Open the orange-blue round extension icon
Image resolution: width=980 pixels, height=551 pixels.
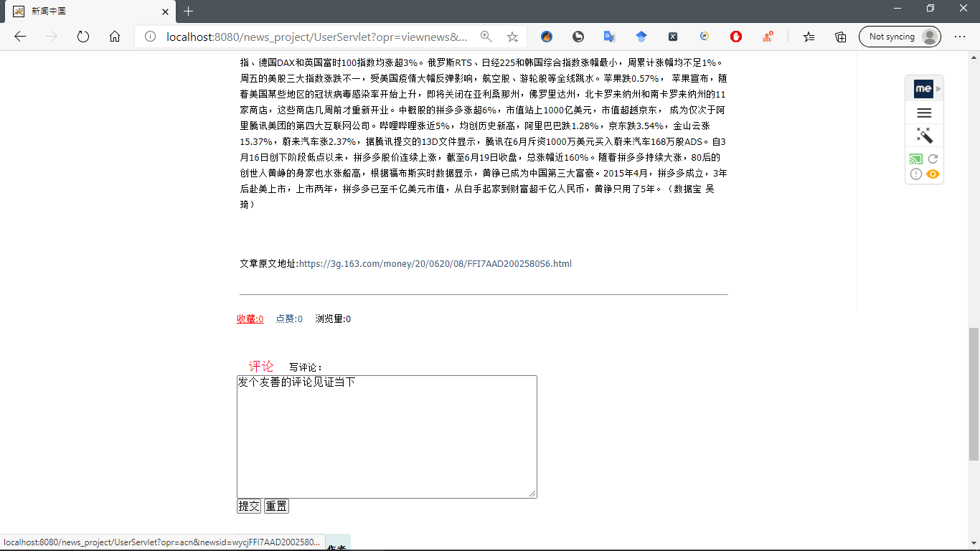(x=547, y=37)
